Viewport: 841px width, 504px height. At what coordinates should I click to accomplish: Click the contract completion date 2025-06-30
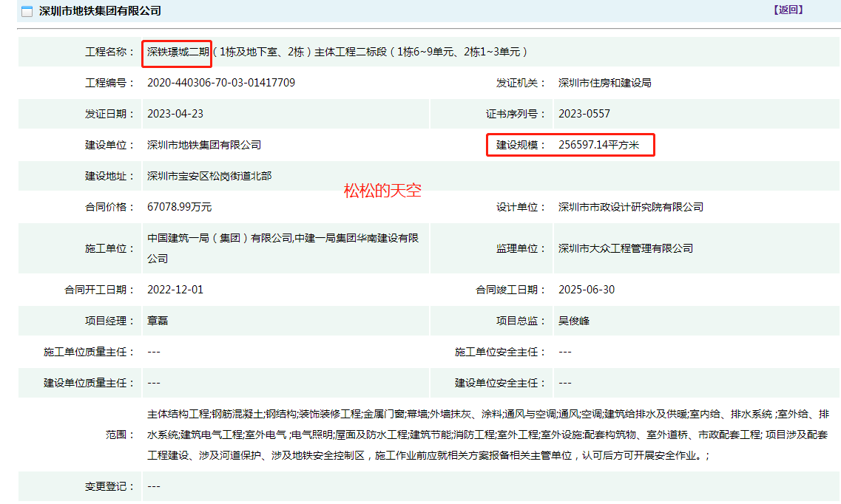click(x=587, y=290)
